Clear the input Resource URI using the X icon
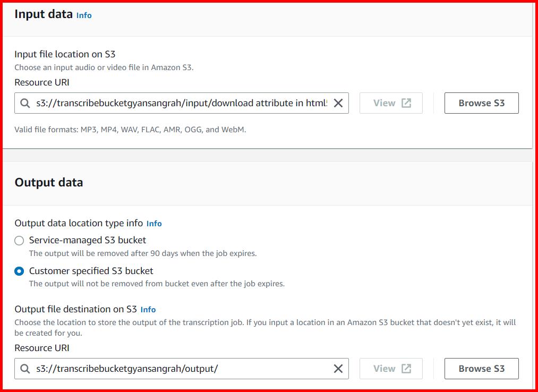 point(338,103)
